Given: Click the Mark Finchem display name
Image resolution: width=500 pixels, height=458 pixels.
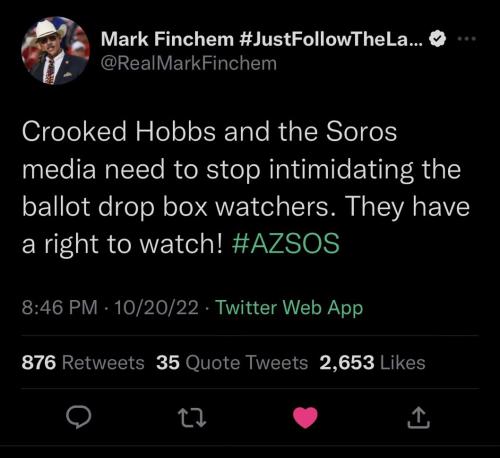Looking at the screenshot, I should tap(167, 39).
